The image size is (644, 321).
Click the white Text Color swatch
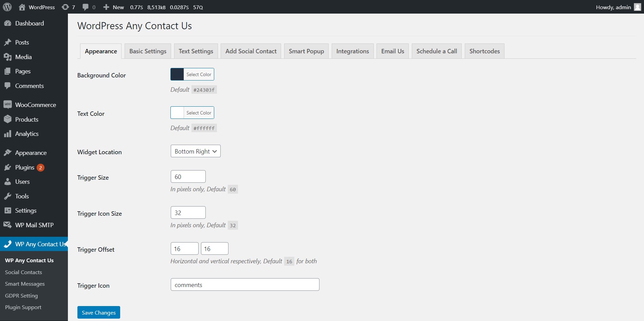pos(177,113)
